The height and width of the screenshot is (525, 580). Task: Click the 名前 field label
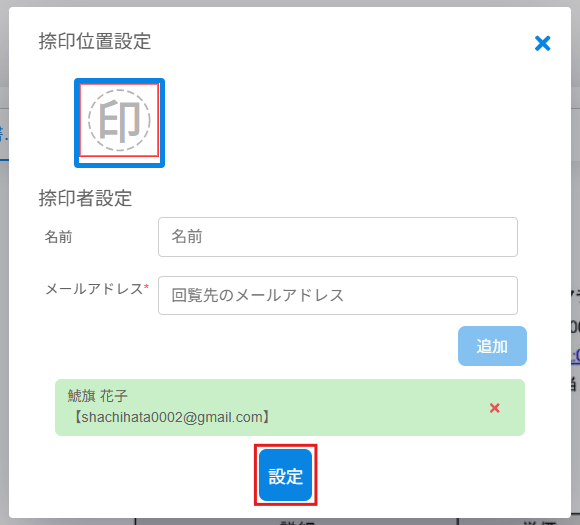tap(58, 237)
